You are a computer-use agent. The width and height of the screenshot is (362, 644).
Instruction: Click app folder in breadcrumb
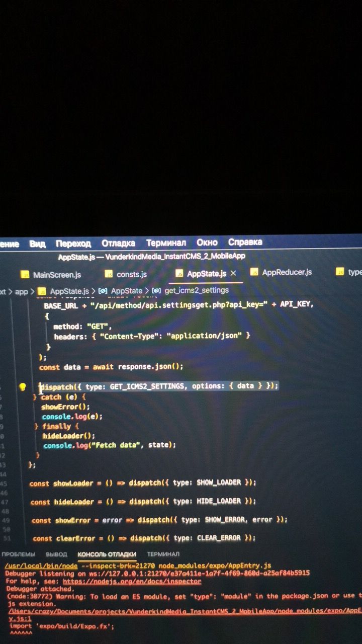pos(21,291)
